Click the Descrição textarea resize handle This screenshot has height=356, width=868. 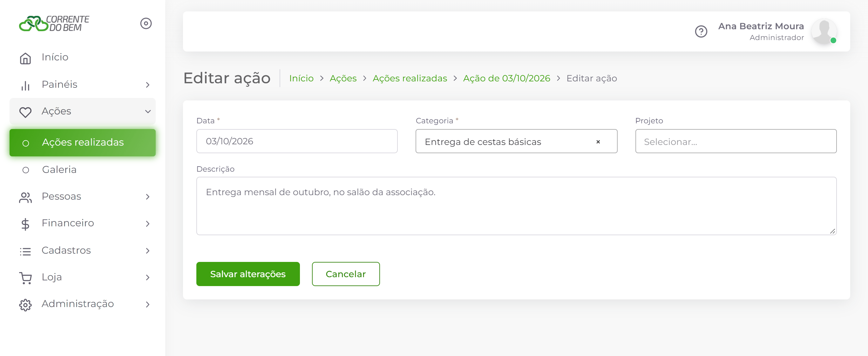coord(832,231)
